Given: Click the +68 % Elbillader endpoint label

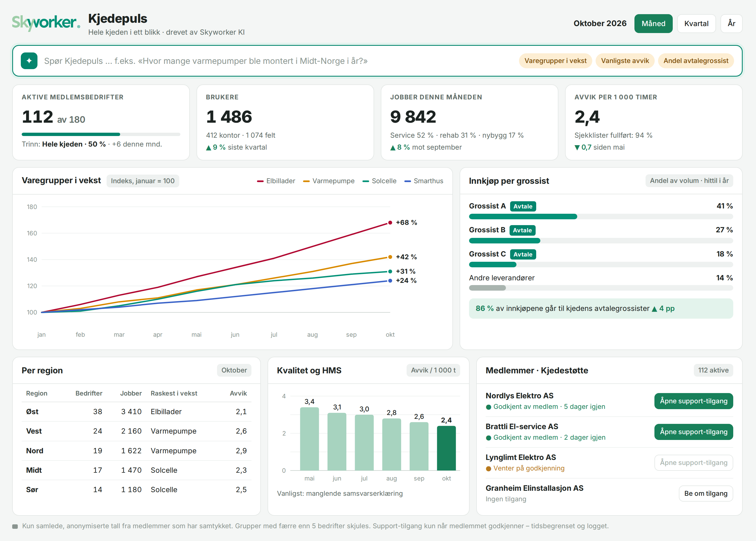Looking at the screenshot, I should 406,223.
